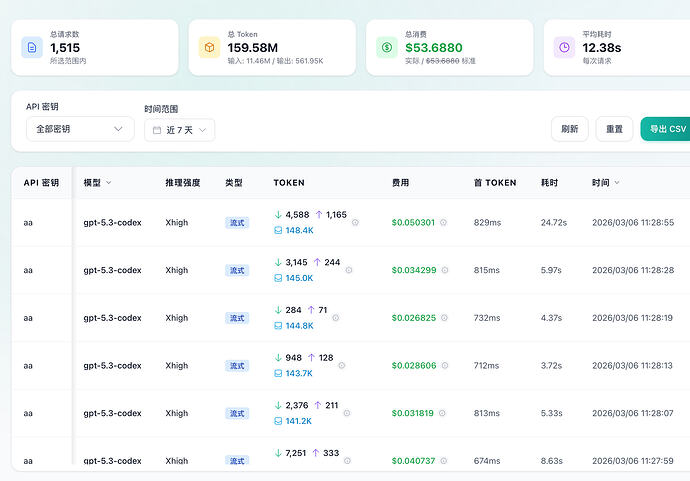Click the 刷新 button

pyautogui.click(x=570, y=129)
